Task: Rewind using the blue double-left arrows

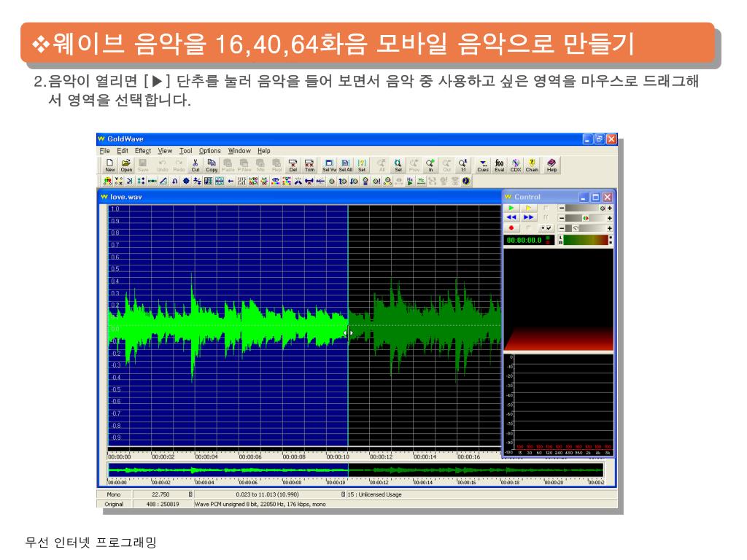Action: tap(511, 217)
